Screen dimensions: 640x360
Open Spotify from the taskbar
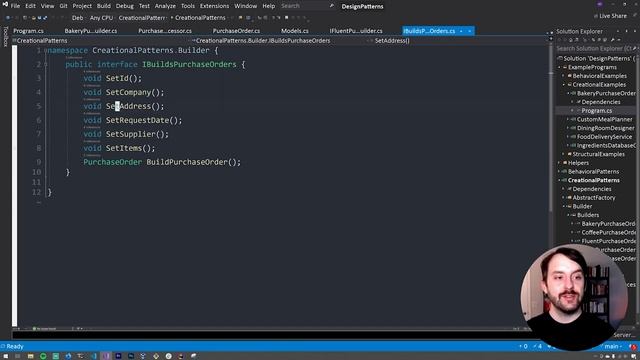tap(43, 356)
